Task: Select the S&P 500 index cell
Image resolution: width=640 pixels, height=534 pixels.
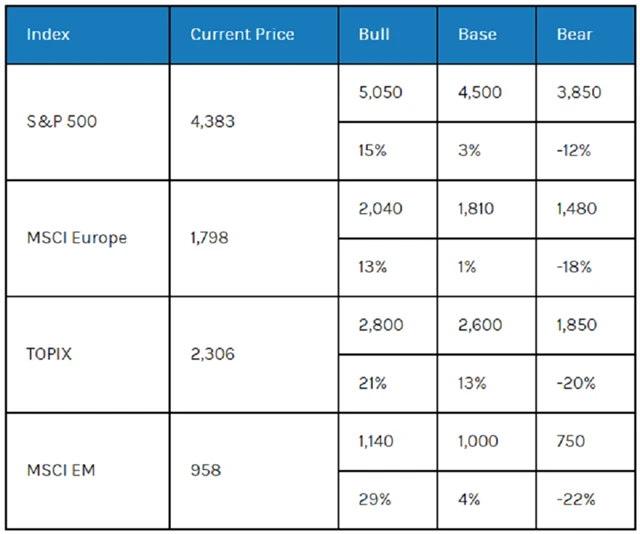Action: click(x=64, y=123)
